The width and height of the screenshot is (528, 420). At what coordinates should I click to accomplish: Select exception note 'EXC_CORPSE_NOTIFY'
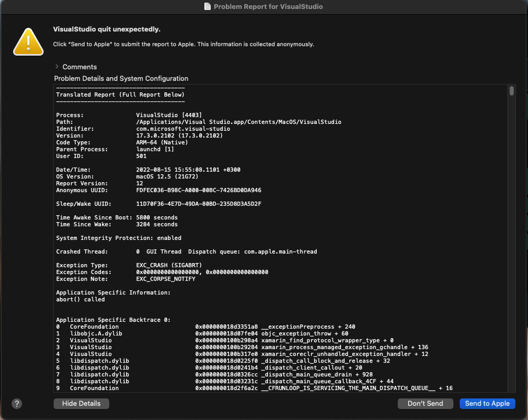pyautogui.click(x=165, y=279)
